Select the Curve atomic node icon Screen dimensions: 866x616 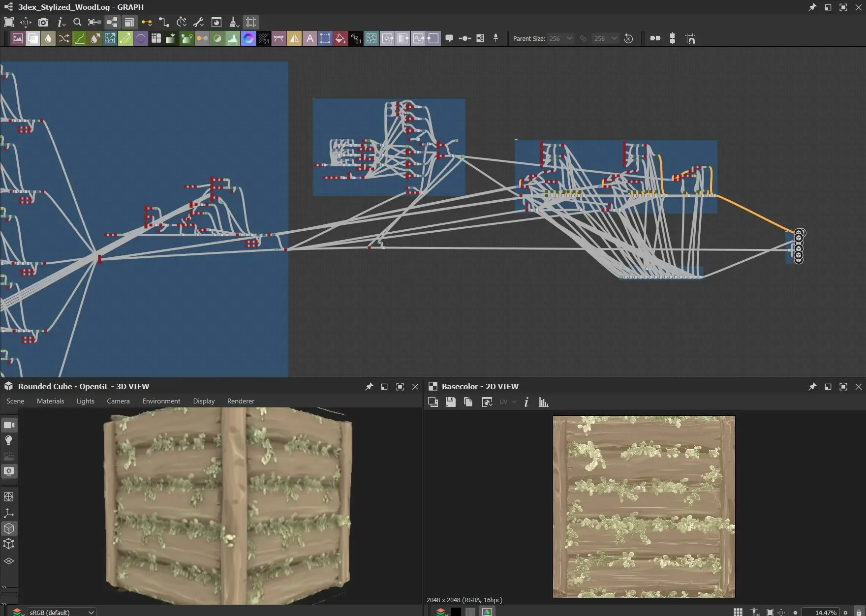79,38
